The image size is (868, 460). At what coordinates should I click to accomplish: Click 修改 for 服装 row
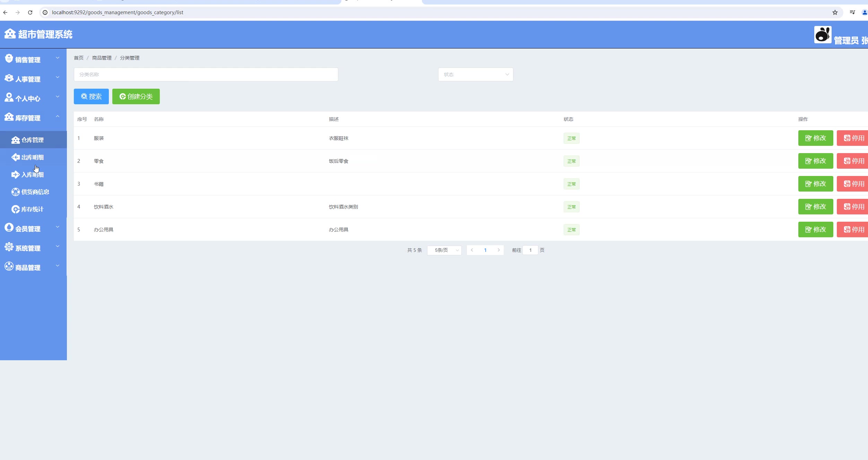click(816, 138)
